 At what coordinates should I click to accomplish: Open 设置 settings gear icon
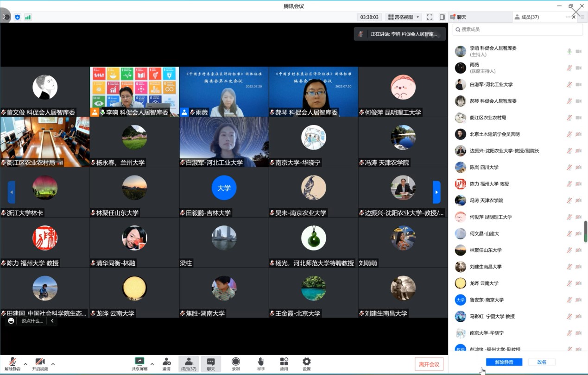coord(306,362)
